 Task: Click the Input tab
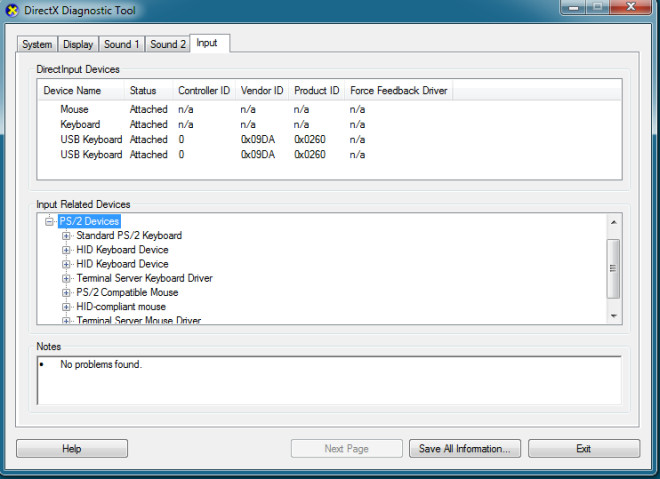click(209, 43)
